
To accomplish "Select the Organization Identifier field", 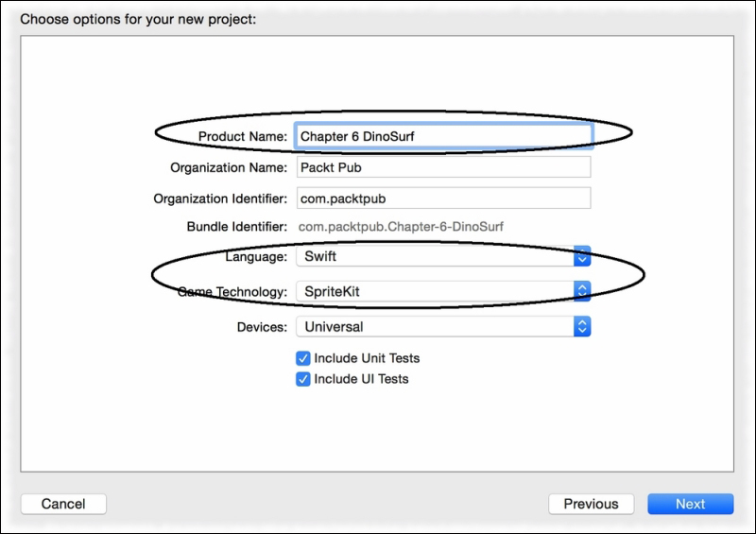I will [x=443, y=198].
